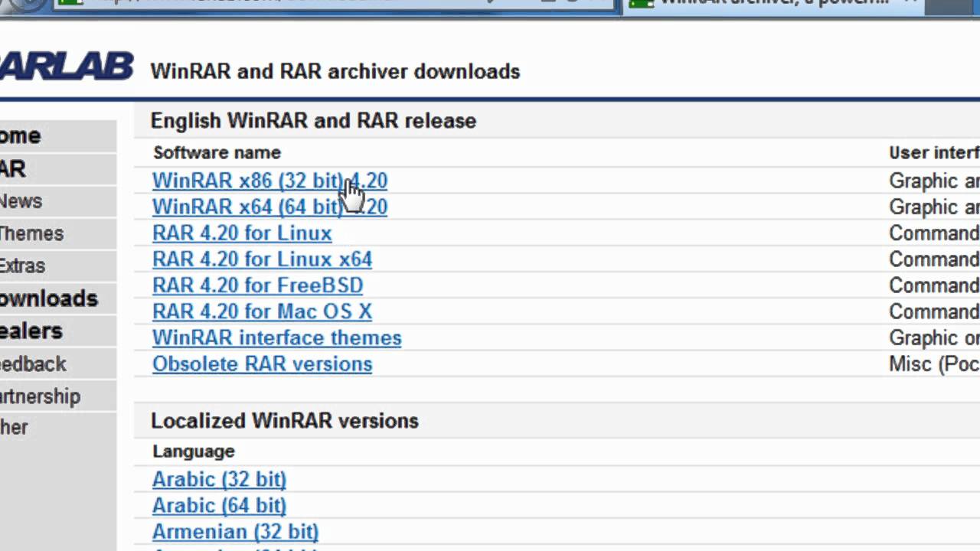980x551 pixels.
Task: Download RAR 4.20 for FreeBSD
Action: tap(257, 285)
